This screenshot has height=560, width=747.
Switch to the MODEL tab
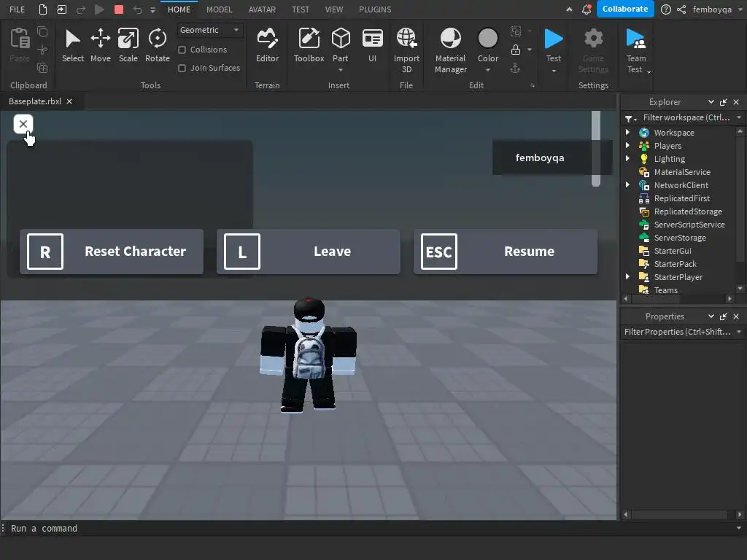(219, 9)
